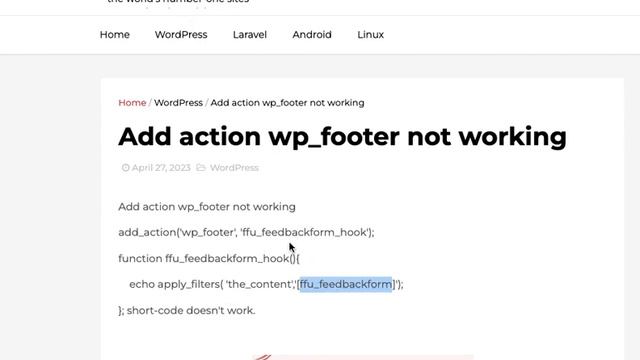Click the first paragraph 'Add action wp_footer not working'
This screenshot has height=360, width=640.
(207, 207)
